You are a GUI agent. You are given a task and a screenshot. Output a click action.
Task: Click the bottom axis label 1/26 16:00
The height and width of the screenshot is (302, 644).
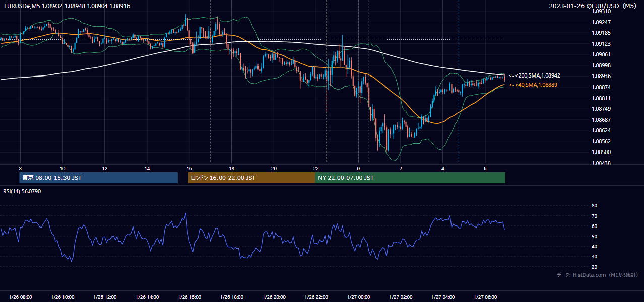pyautogui.click(x=189, y=297)
